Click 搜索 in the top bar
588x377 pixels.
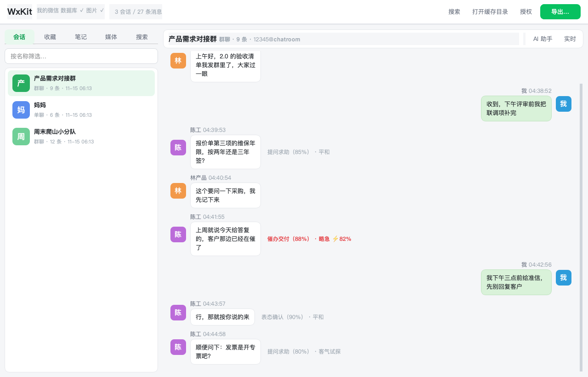coord(454,12)
